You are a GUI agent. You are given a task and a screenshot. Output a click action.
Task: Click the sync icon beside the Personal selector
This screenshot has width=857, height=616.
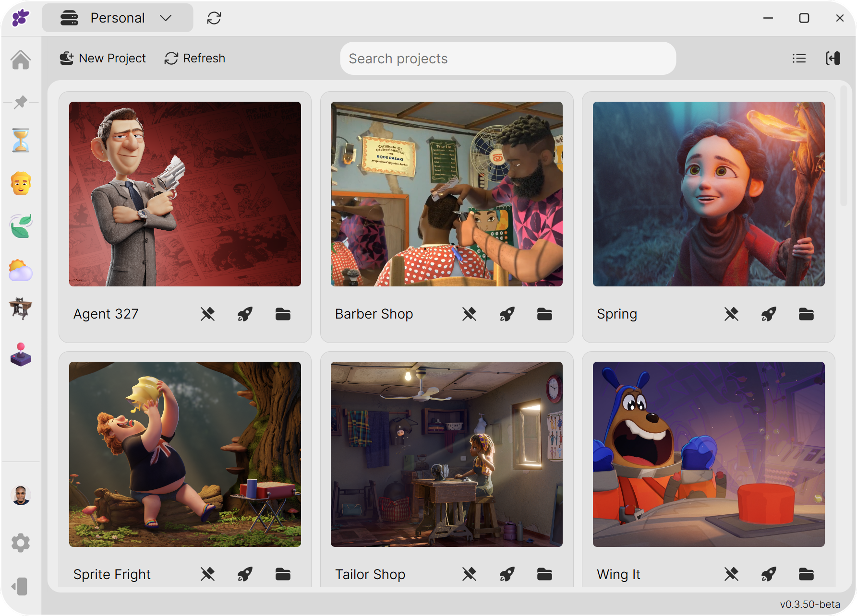point(214,18)
